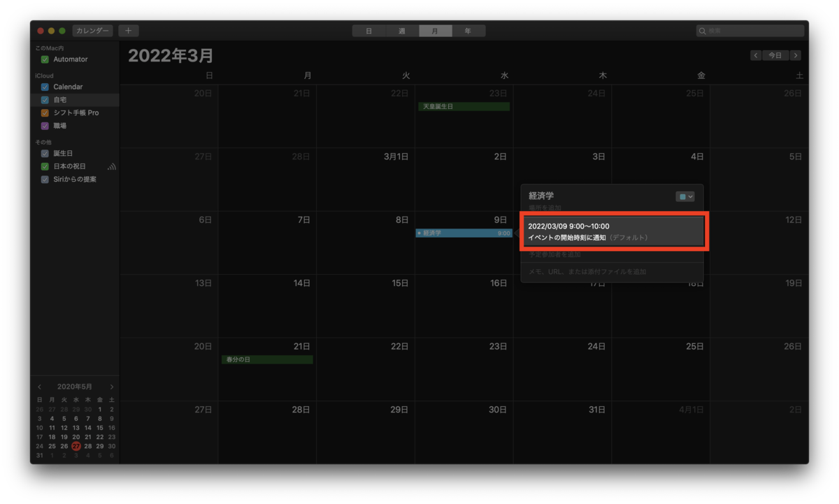Click the 3月1日 day cell
The image size is (839, 504).
point(366,180)
